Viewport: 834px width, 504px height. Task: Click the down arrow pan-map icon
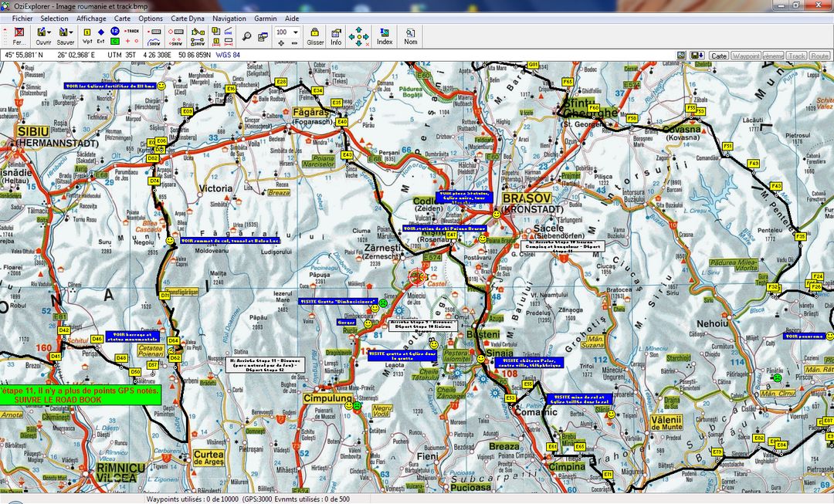pos(358,43)
